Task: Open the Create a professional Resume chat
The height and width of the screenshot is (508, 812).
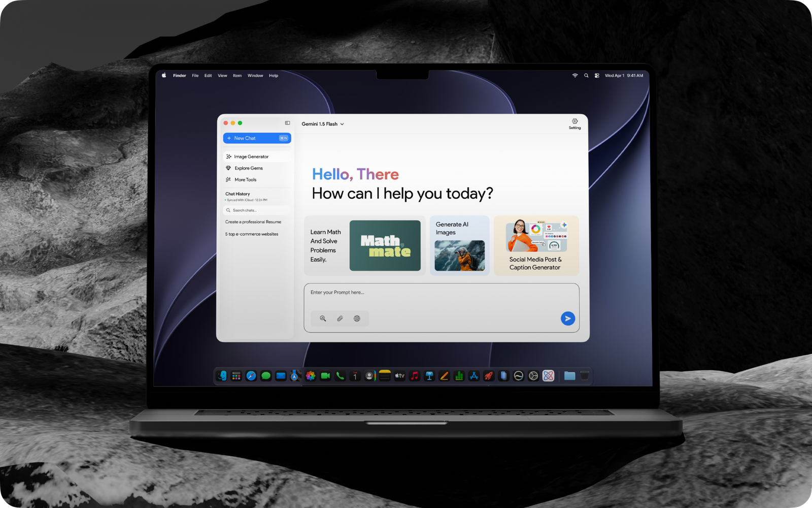Action: 253,222
